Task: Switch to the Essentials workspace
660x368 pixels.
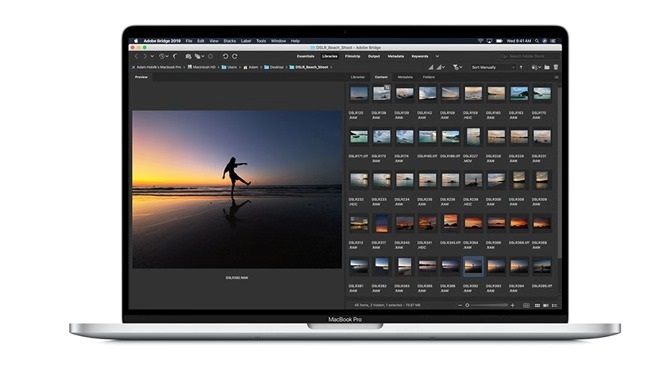Action: [x=305, y=56]
